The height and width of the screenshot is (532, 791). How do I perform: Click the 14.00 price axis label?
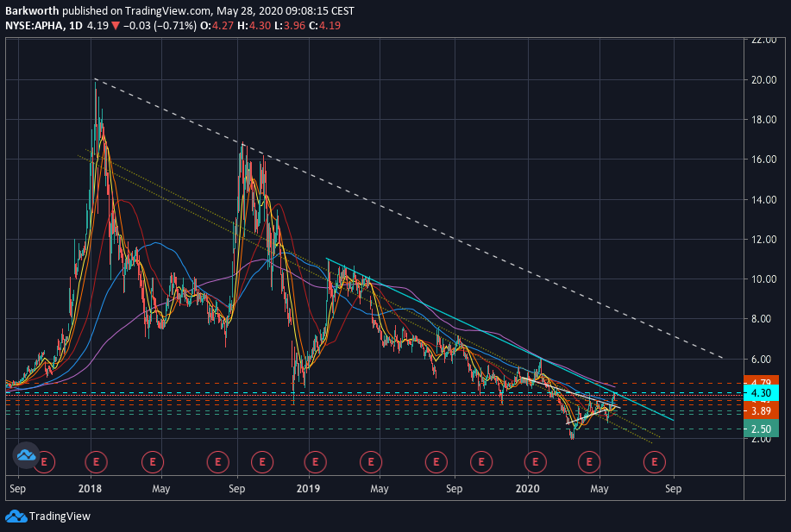coord(763,200)
